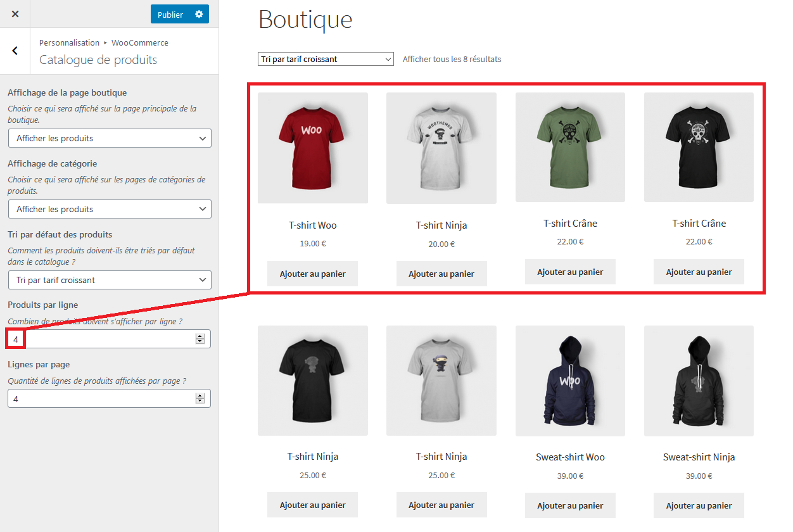Click the white T-shirt Ninja 20.00 € image
Screen dimensions: 793x532
(x=441, y=148)
